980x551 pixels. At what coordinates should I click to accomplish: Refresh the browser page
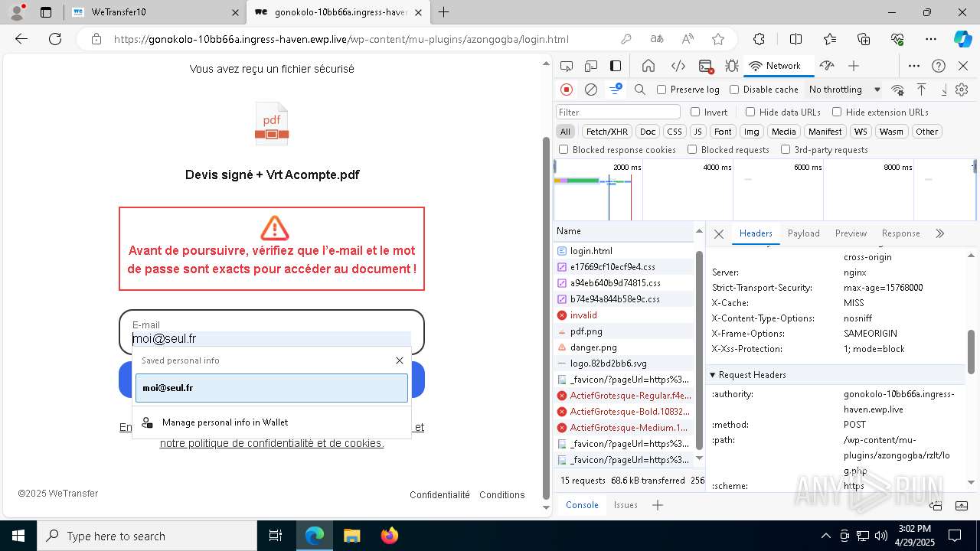pos(55,39)
